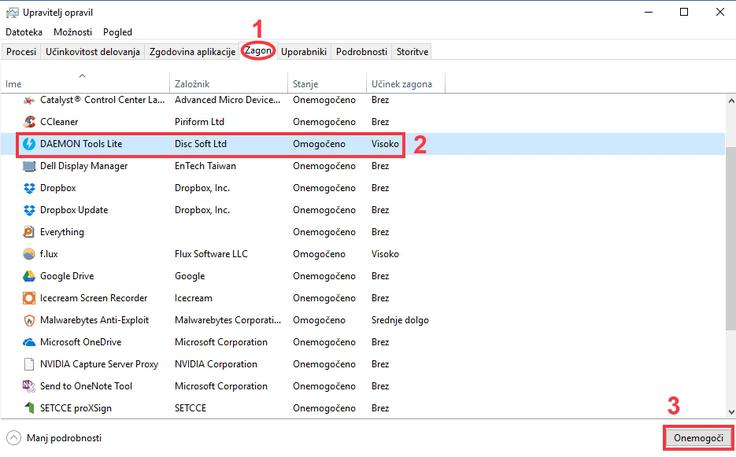736x457 pixels.
Task: Select Send to OneNote Tool name
Action: (86, 386)
